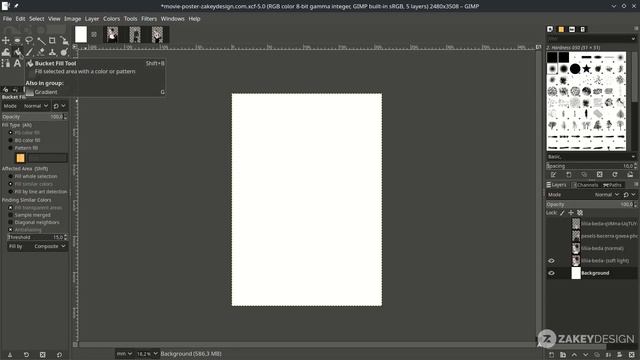640x360 pixels.
Task: Duplicate the selected brush
Action: [584, 175]
